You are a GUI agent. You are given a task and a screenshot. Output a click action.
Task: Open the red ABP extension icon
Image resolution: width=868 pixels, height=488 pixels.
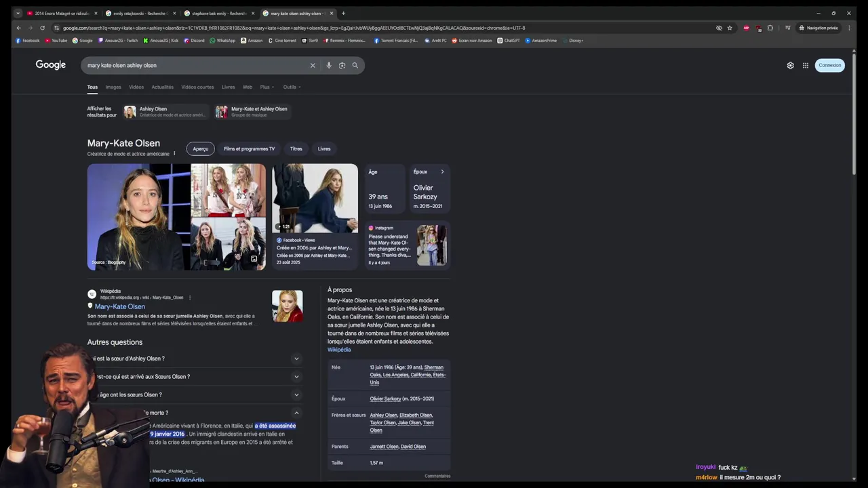pyautogui.click(x=747, y=28)
